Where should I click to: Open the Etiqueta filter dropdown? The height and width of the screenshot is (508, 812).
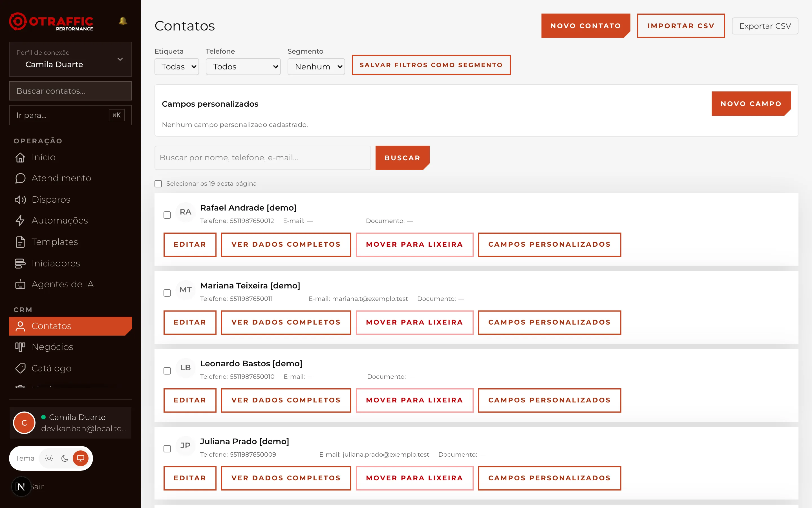176,67
